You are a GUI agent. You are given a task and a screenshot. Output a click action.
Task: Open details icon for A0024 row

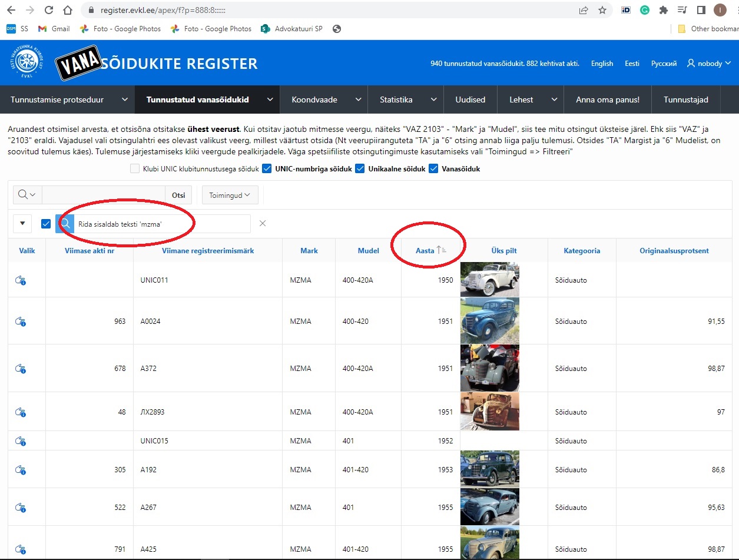21,322
